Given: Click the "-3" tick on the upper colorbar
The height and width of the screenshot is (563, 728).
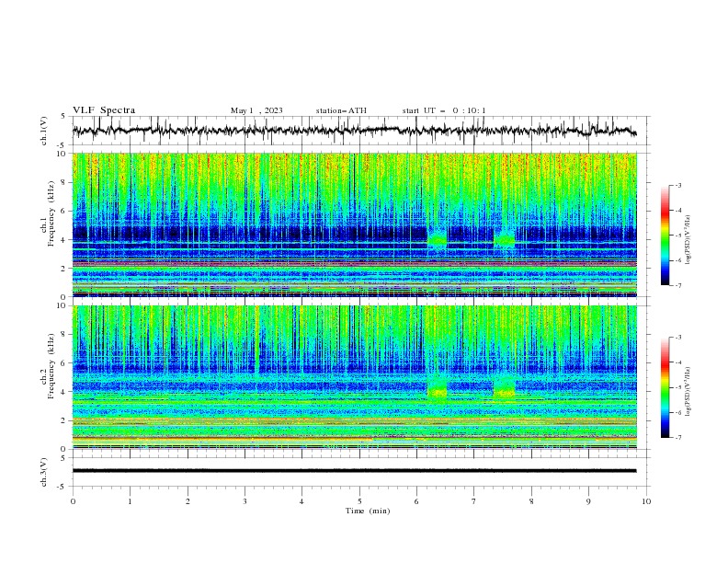Looking at the screenshot, I should (x=677, y=185).
